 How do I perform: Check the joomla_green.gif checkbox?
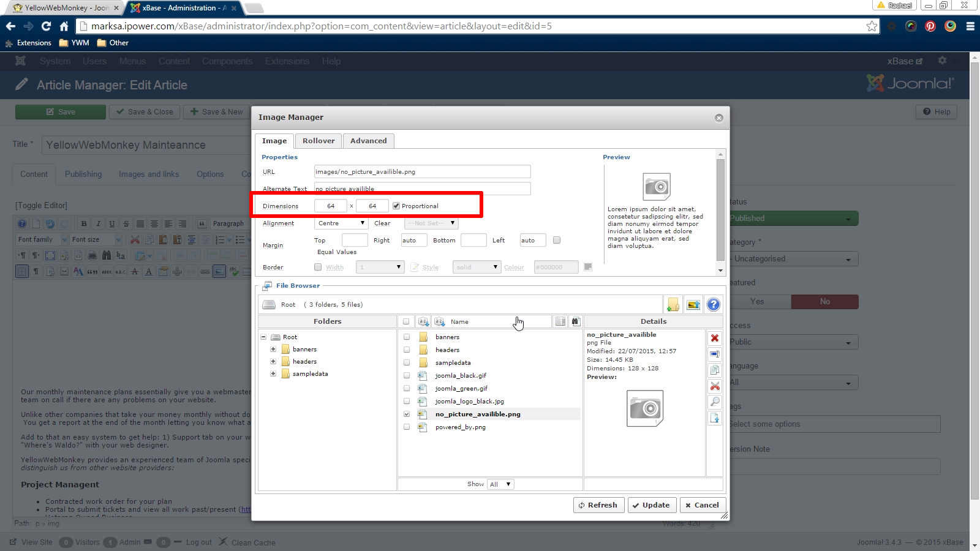407,388
